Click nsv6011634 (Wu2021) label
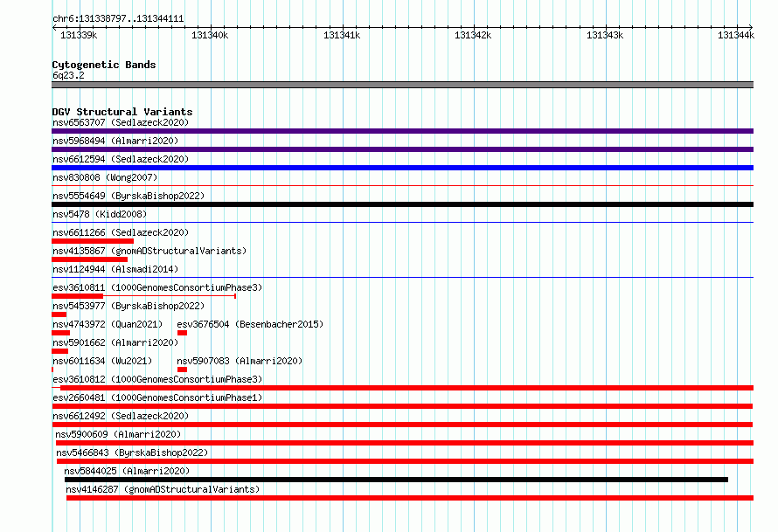The height and width of the screenshot is (532, 778). coord(102,361)
